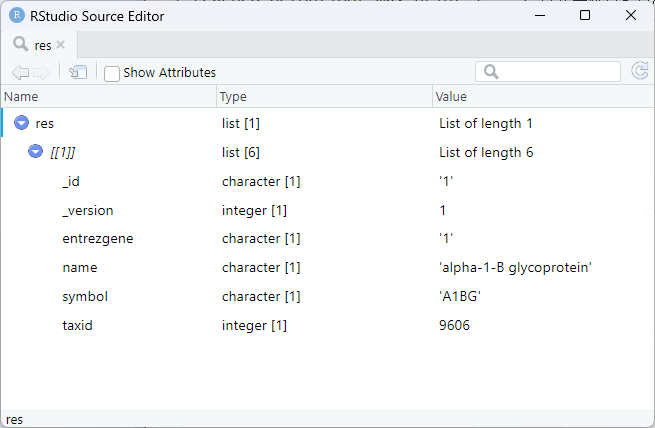This screenshot has height=428, width=655.
Task: Close the res tab
Action: point(61,45)
